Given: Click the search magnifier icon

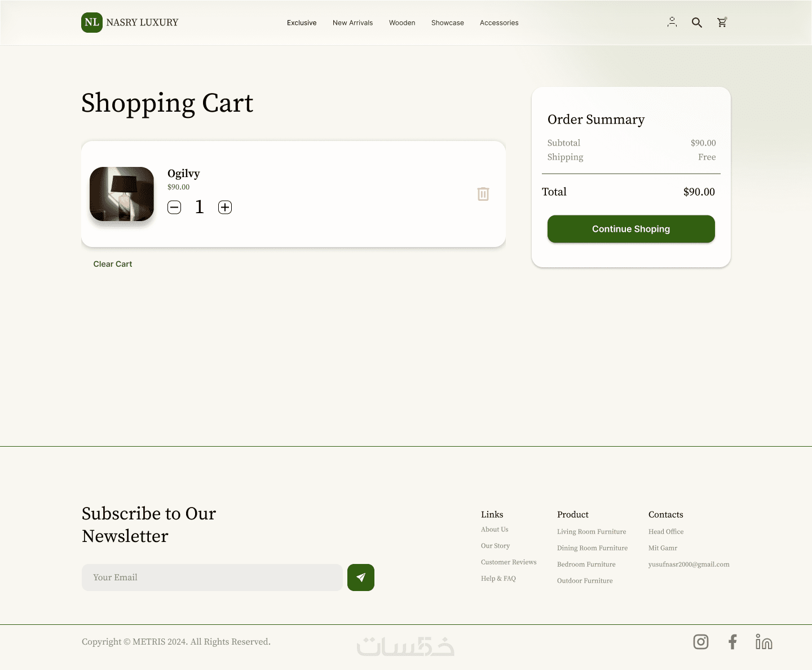Looking at the screenshot, I should coord(697,23).
